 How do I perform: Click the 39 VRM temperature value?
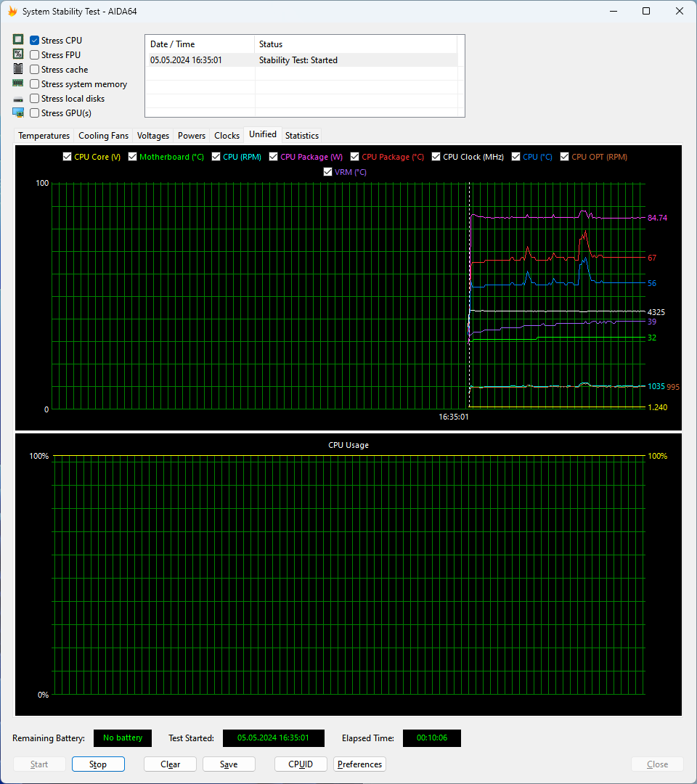(652, 322)
